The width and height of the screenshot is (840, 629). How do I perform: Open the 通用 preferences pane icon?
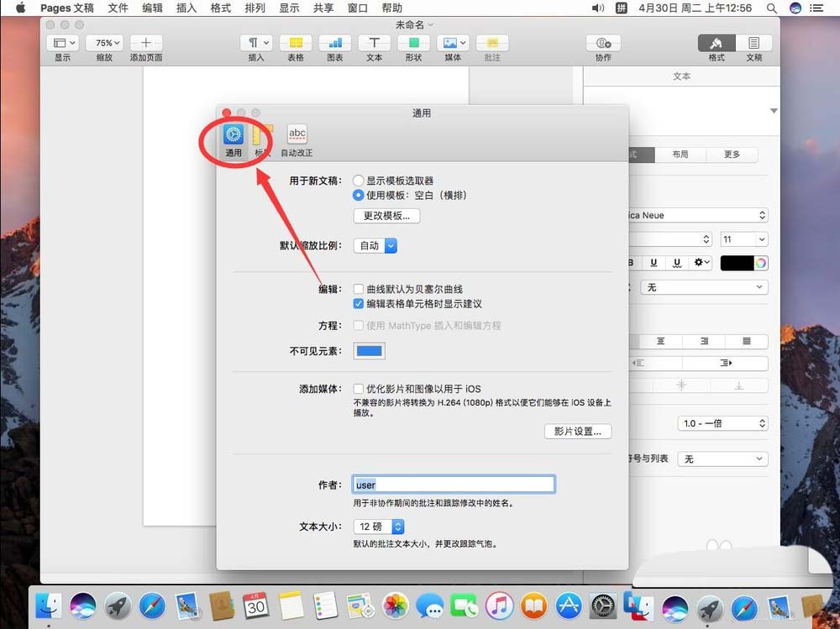[234, 135]
